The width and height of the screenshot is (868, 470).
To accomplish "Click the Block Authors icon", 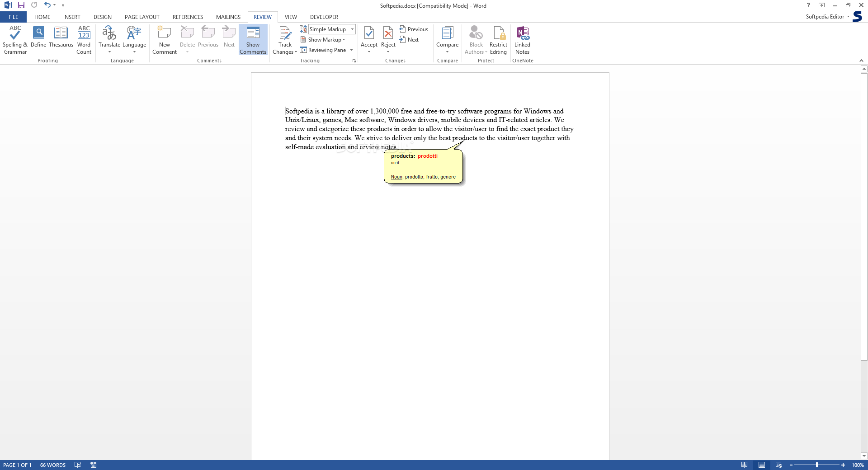I will pos(476,33).
